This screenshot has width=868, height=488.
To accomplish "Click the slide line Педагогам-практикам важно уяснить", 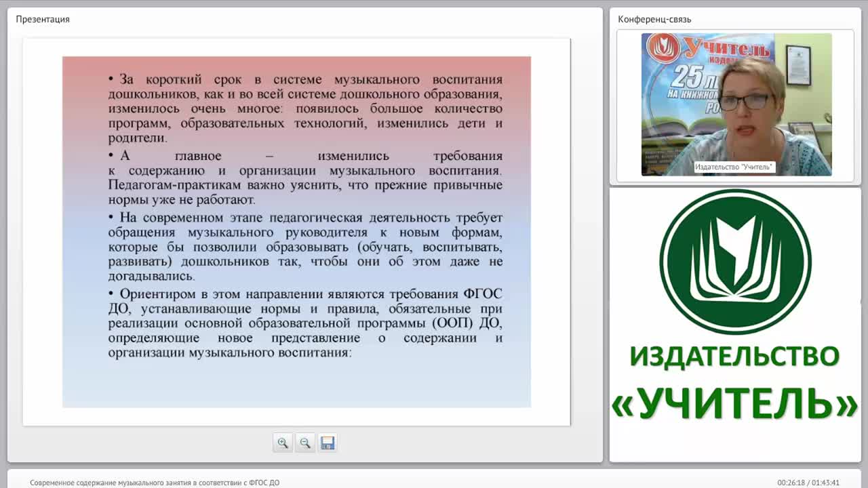I will coord(305,185).
